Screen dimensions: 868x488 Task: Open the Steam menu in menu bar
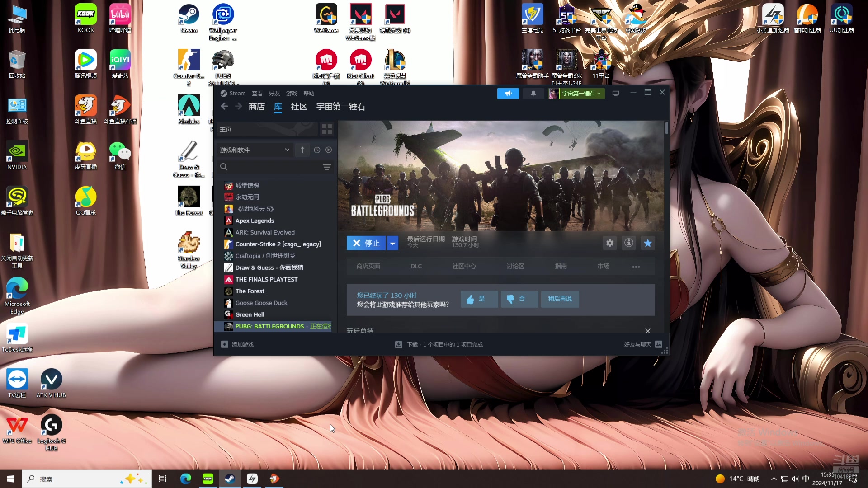(x=237, y=94)
